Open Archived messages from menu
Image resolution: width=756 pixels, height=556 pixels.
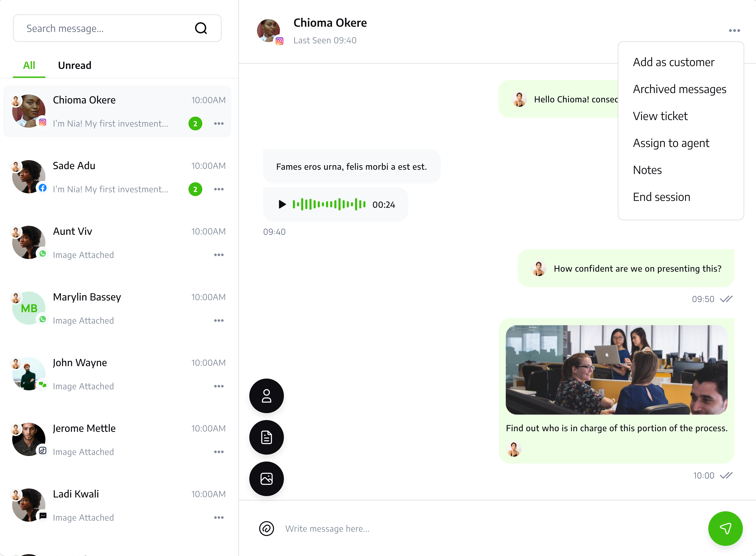pyautogui.click(x=680, y=89)
